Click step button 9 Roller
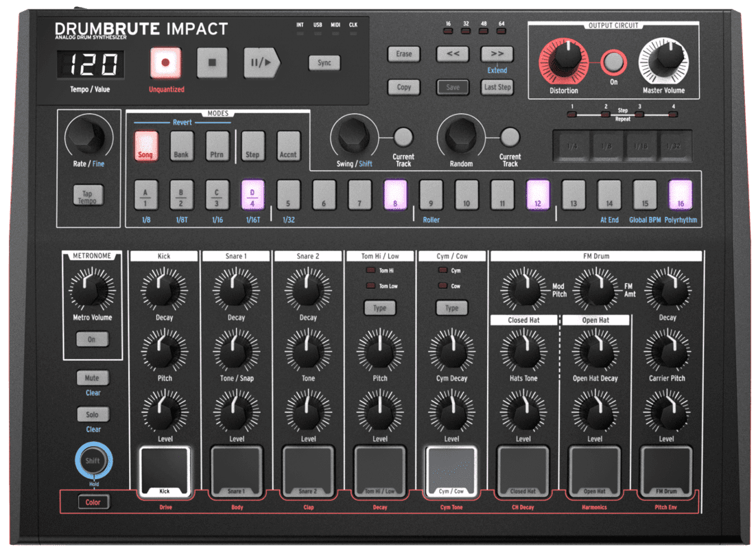This screenshot has height=549, width=756. pos(431,195)
